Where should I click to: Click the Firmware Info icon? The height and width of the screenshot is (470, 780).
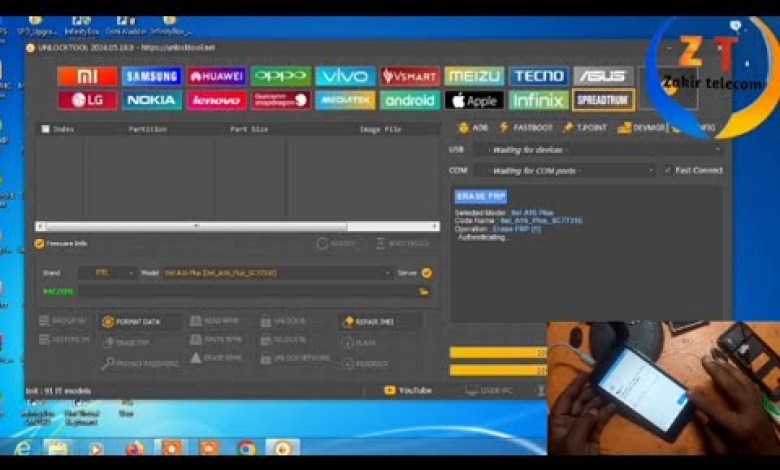39,244
